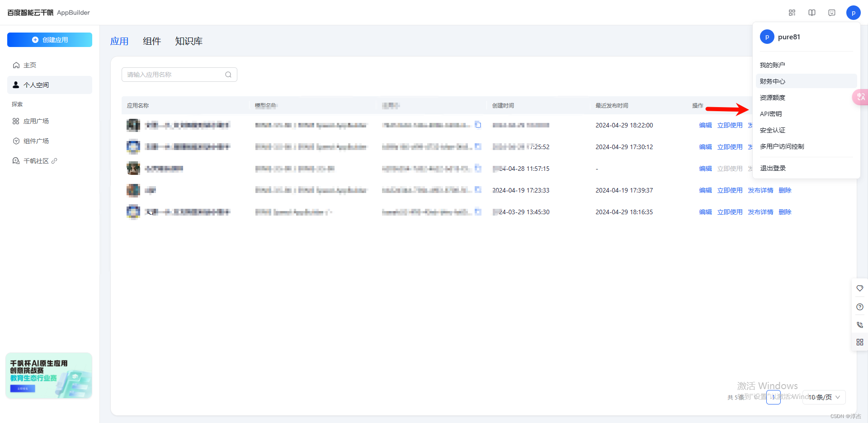Click 立即使用 for the 17:30:12 published app
The width and height of the screenshot is (868, 423).
(x=730, y=147)
